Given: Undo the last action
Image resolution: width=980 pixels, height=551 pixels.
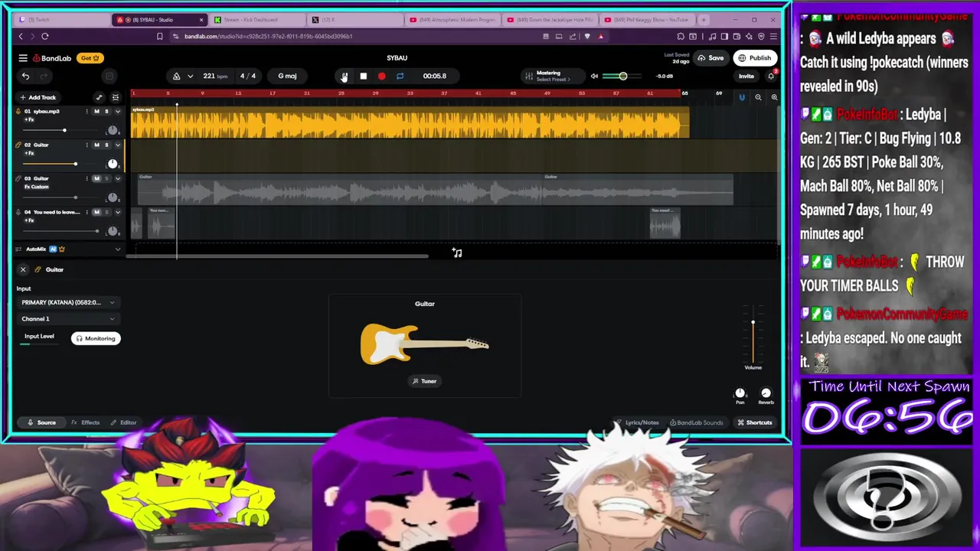Looking at the screenshot, I should (25, 76).
